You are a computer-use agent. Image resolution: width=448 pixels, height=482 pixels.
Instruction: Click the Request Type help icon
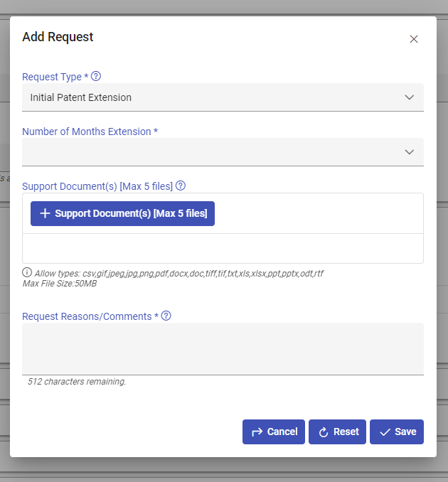pyautogui.click(x=96, y=76)
